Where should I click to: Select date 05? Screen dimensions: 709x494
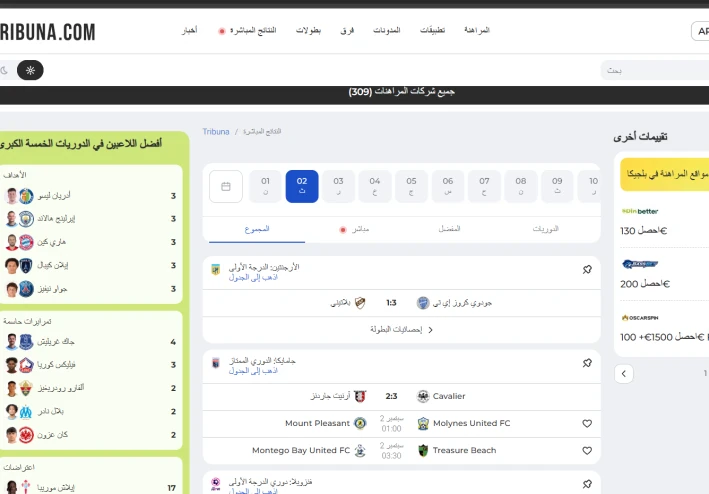[x=411, y=186]
